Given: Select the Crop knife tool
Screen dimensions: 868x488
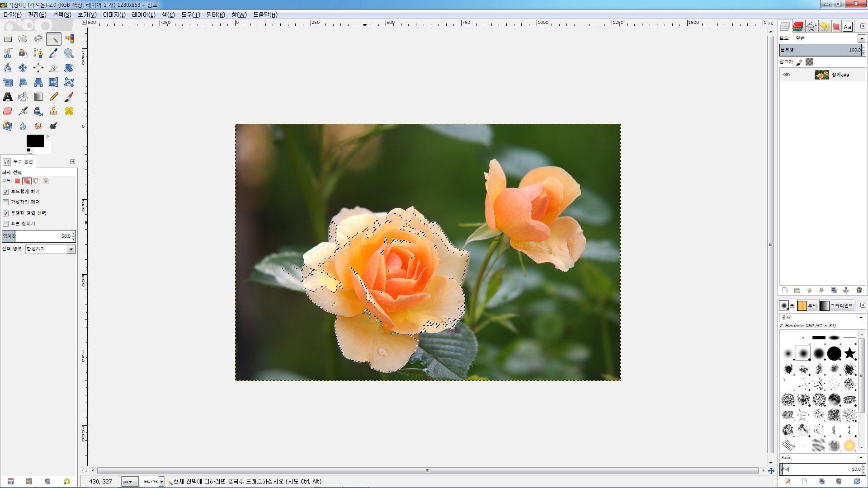Looking at the screenshot, I should tap(54, 68).
